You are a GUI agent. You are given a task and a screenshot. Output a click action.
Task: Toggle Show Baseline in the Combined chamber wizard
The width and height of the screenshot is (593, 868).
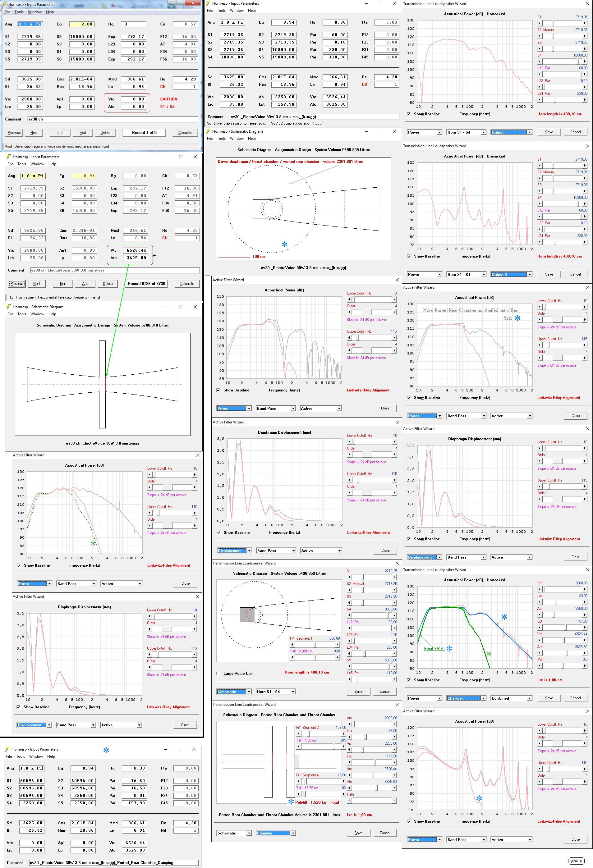pyautogui.click(x=408, y=680)
